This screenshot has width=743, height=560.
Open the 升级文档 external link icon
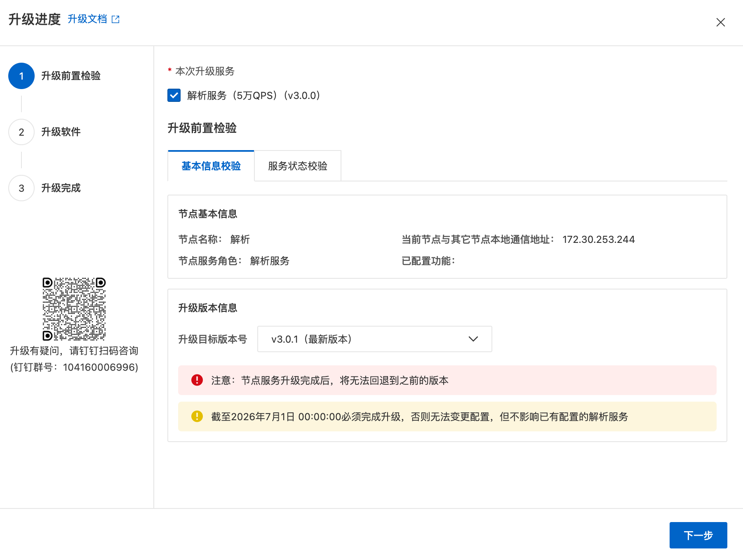pyautogui.click(x=115, y=19)
